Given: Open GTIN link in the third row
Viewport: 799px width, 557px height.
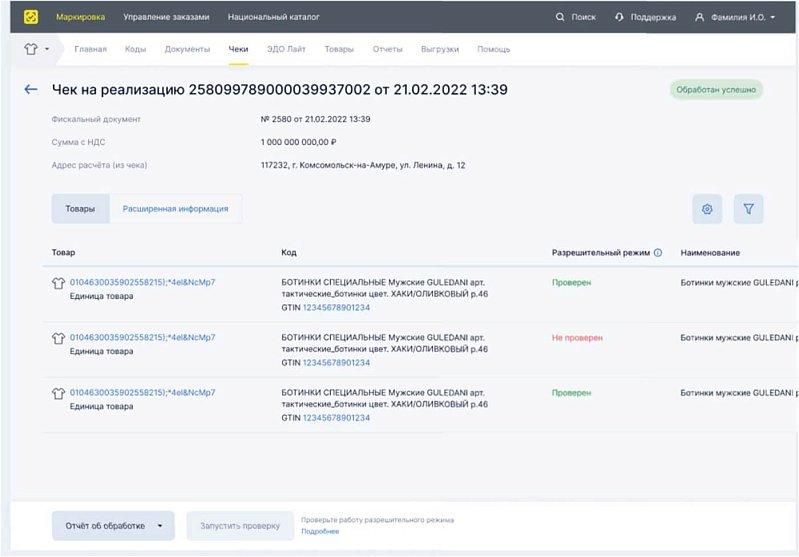Looking at the screenshot, I should pyautogui.click(x=336, y=417).
